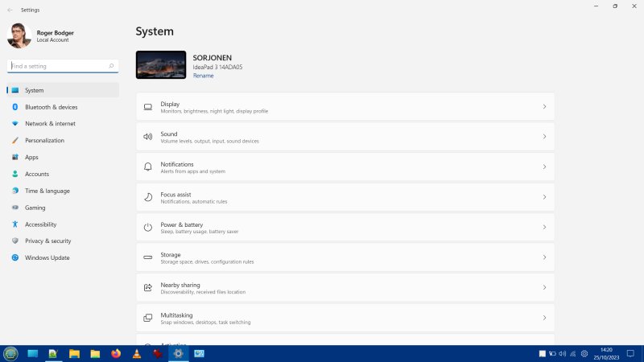Switch to Time & language section
The image size is (644, 362).
(x=47, y=191)
